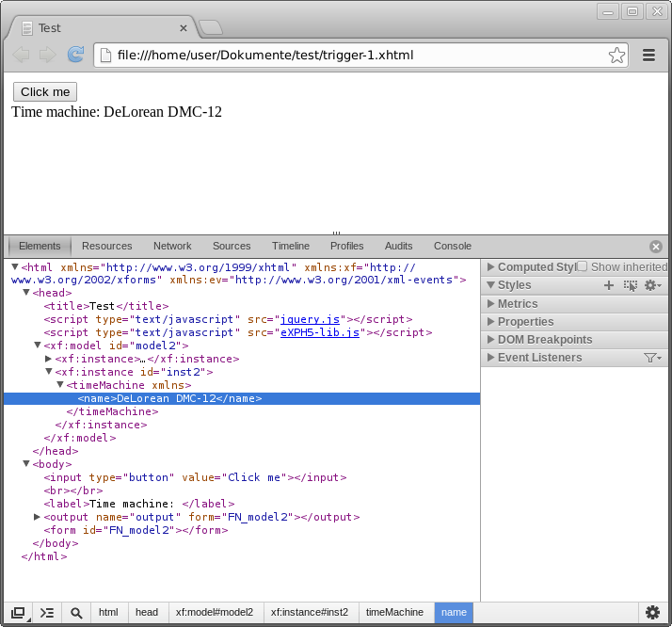
Task: Expand the Metrics section
Action: [490, 303]
